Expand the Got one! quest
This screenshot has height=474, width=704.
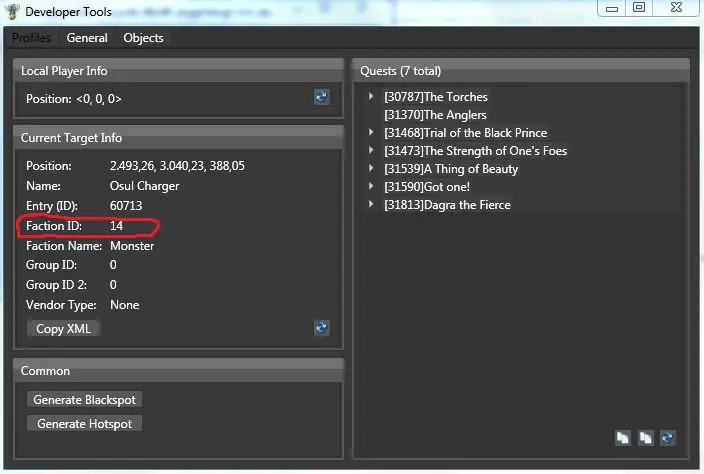pos(371,186)
